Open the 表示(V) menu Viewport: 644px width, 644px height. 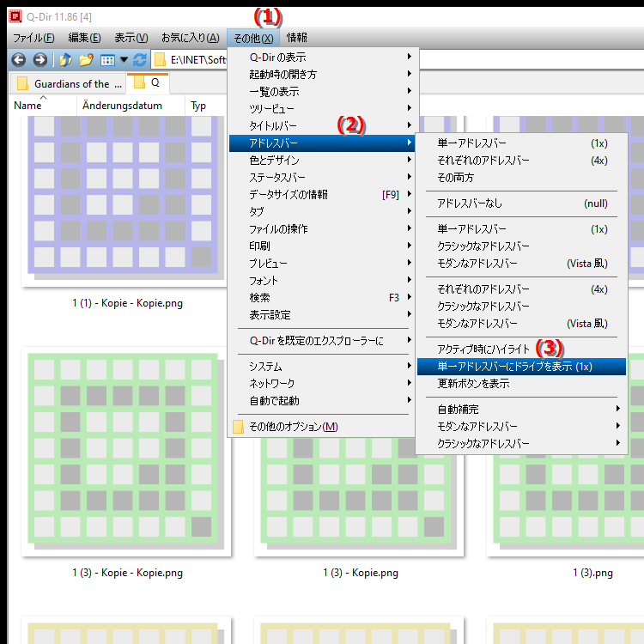[x=131, y=38]
